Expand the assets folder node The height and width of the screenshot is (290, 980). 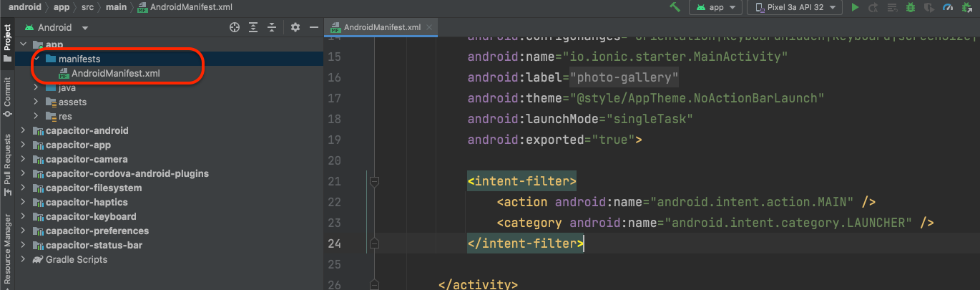[x=36, y=102]
